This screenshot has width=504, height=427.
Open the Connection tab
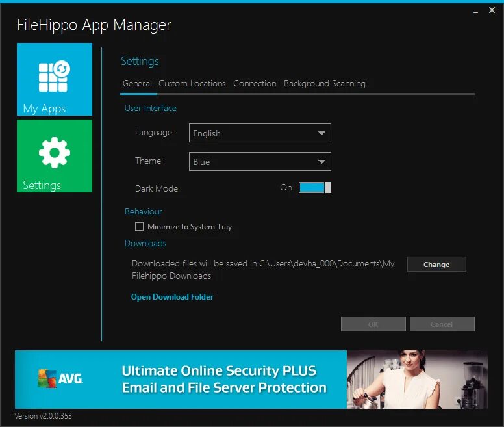[255, 84]
